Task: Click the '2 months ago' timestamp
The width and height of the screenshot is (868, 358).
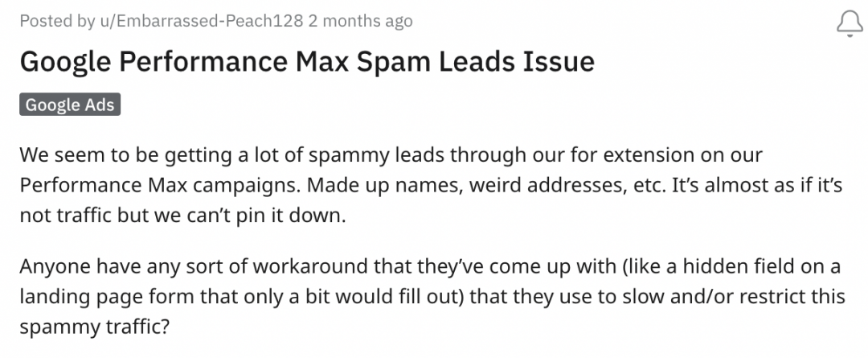Action: pyautogui.click(x=360, y=21)
